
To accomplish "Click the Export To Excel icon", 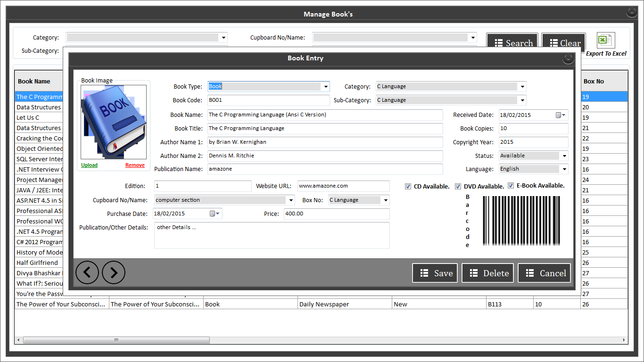I will coord(605,40).
